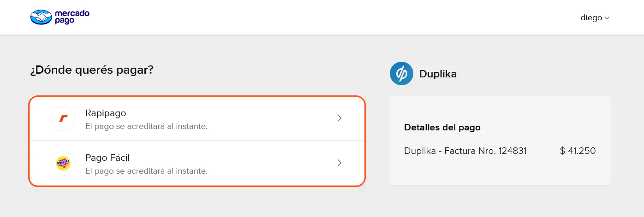The image size is (644, 217).
Task: Click the username 'diego' in the header
Action: pos(591,18)
